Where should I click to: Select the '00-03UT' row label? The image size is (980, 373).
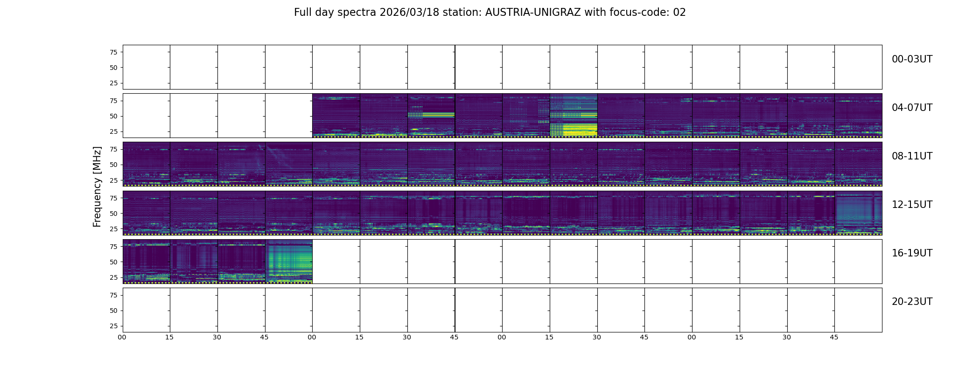(x=912, y=59)
